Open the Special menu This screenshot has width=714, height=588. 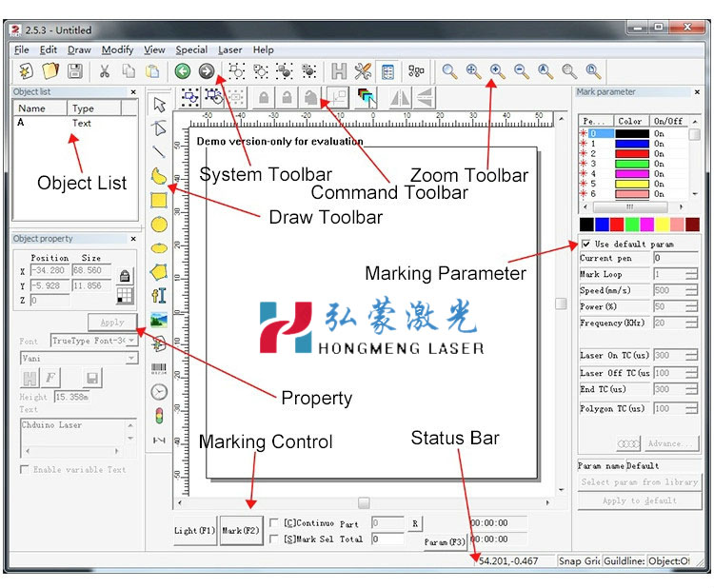click(x=191, y=49)
